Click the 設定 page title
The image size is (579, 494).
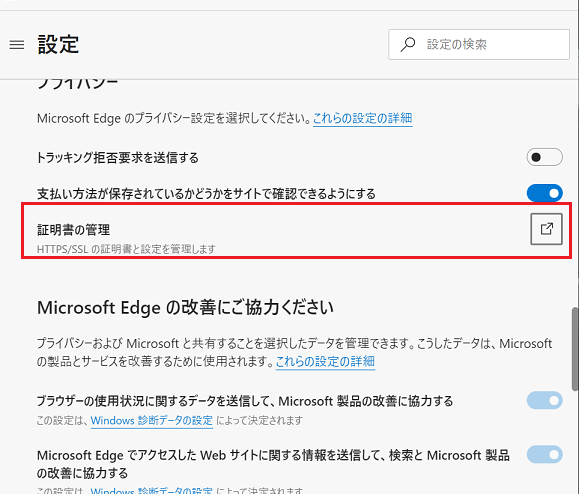tap(58, 45)
